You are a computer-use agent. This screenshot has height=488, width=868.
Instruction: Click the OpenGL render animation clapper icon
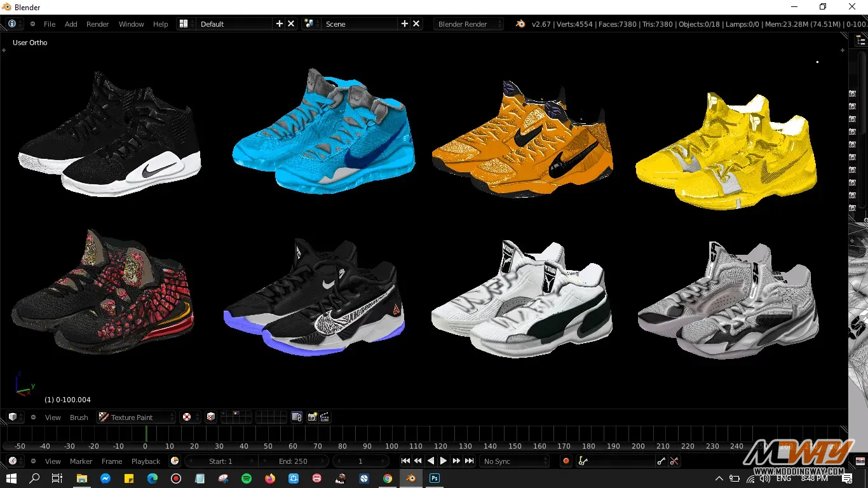click(x=325, y=417)
